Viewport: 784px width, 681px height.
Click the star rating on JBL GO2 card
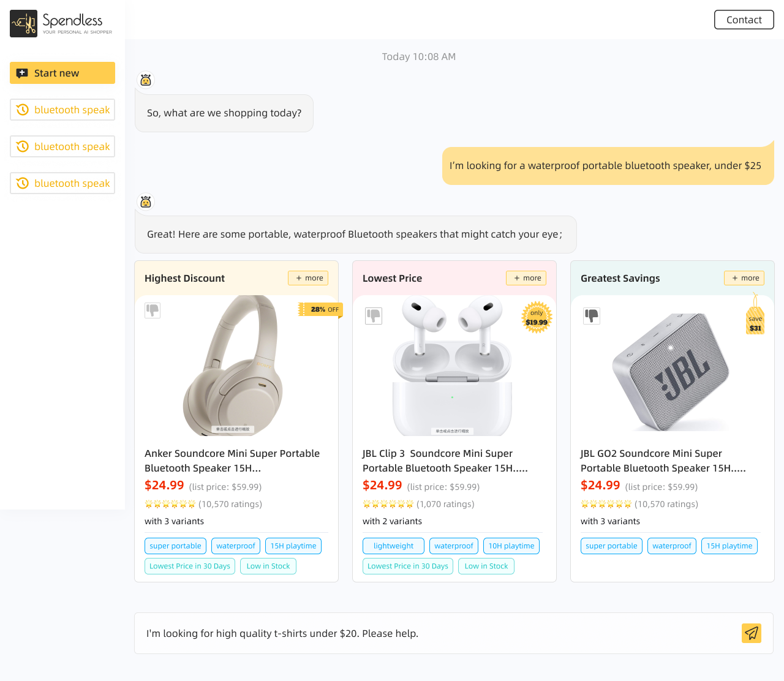click(606, 504)
